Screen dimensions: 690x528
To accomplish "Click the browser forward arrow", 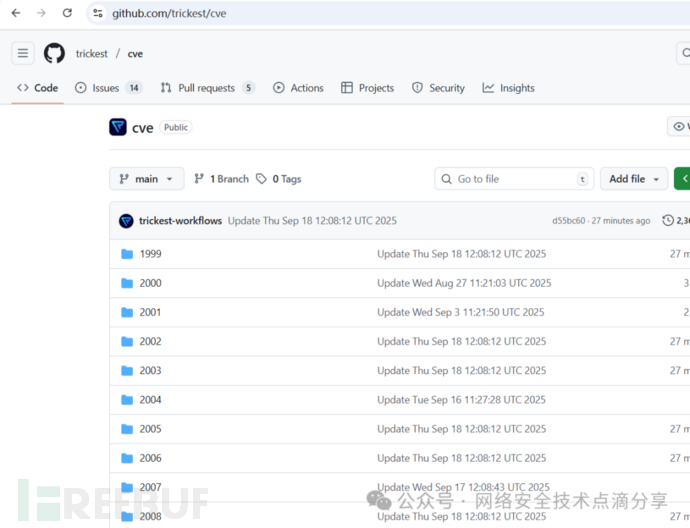I will [41, 13].
